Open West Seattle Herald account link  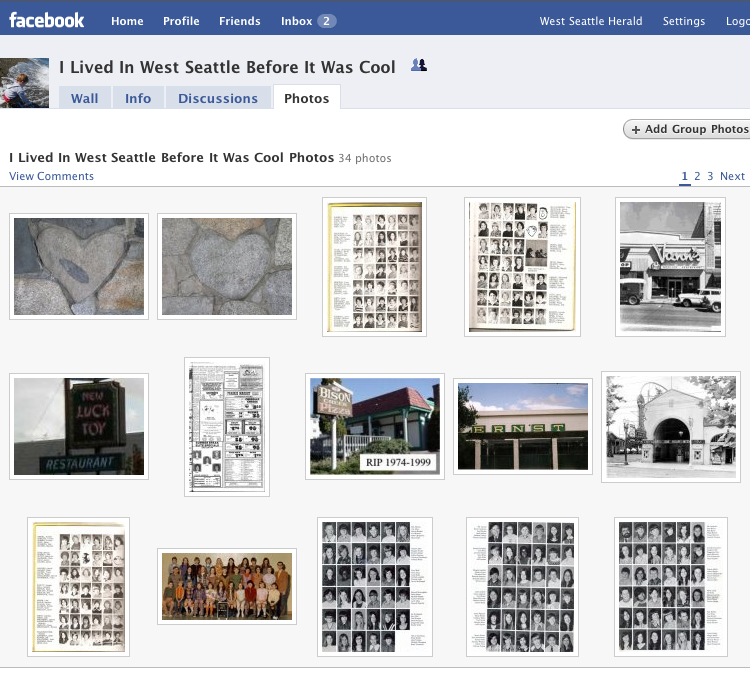pos(591,21)
